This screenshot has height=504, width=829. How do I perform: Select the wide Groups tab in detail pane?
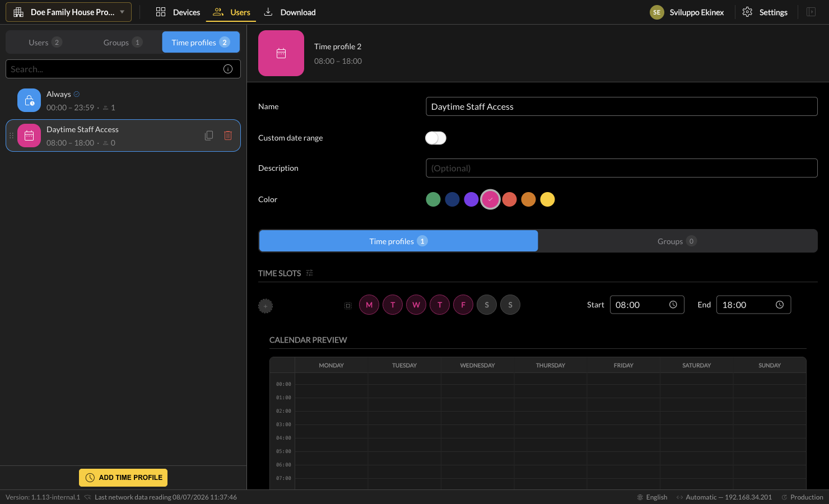point(677,241)
